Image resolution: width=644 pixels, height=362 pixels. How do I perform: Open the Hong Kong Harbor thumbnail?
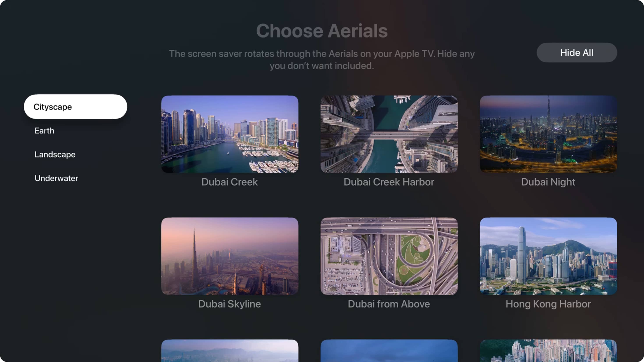548,256
